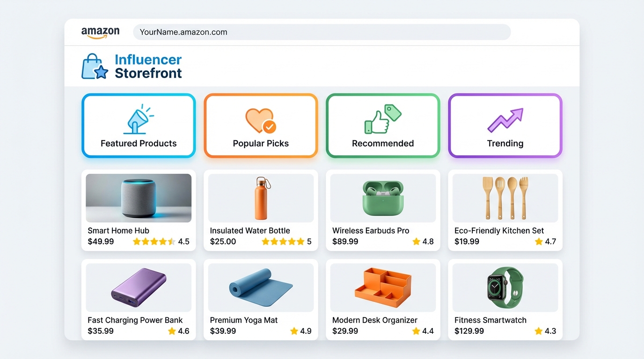Click the Trending arrow icon
The image size is (644, 359).
point(505,118)
